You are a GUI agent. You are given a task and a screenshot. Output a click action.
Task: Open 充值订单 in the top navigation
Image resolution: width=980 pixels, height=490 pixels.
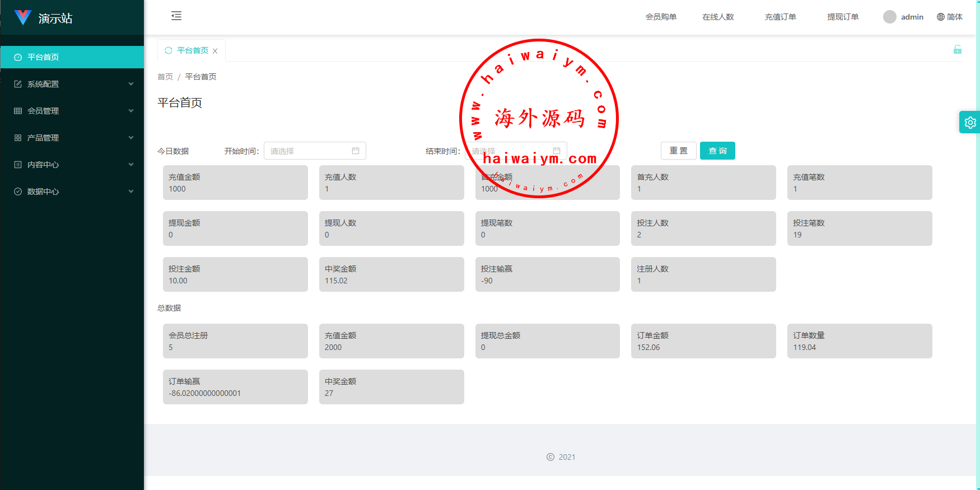tap(780, 17)
